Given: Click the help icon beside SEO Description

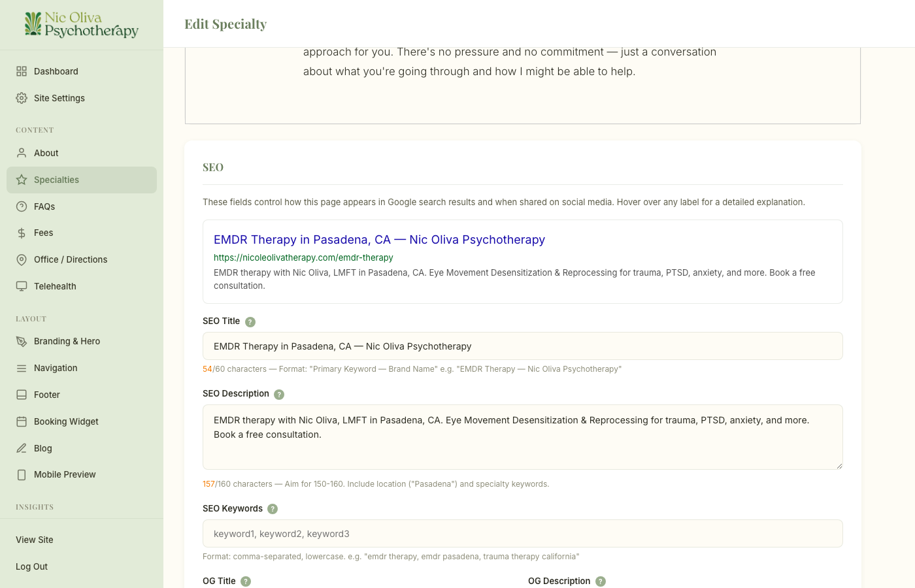Looking at the screenshot, I should tap(279, 394).
